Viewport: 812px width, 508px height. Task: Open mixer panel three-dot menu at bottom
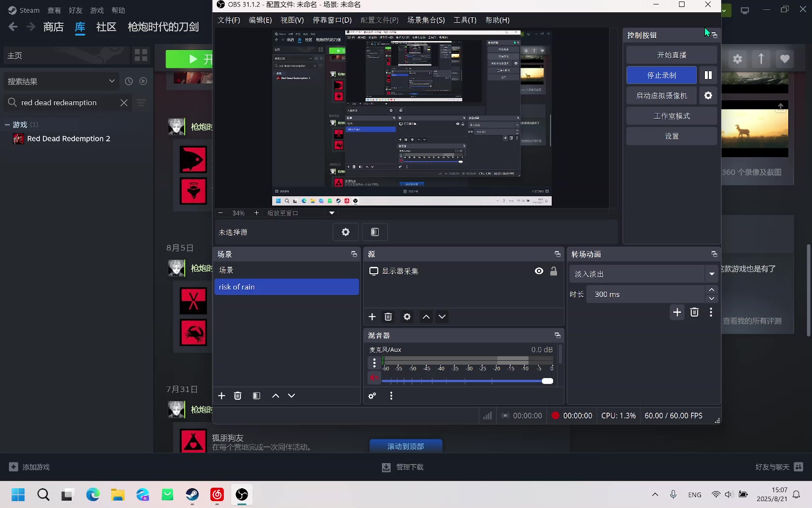[391, 396]
